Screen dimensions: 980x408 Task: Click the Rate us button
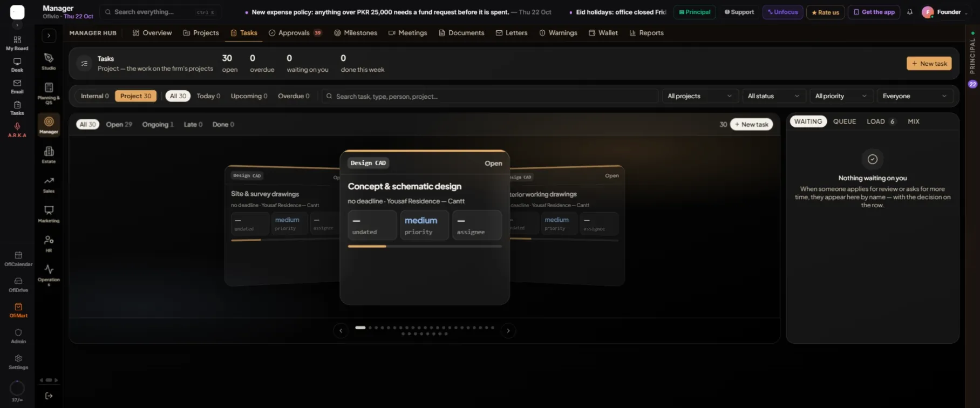825,12
